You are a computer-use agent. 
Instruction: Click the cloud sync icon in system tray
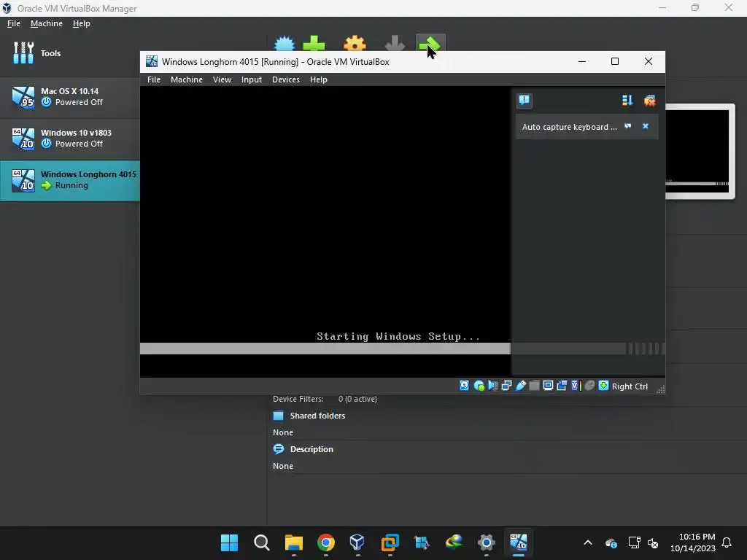pos(611,542)
